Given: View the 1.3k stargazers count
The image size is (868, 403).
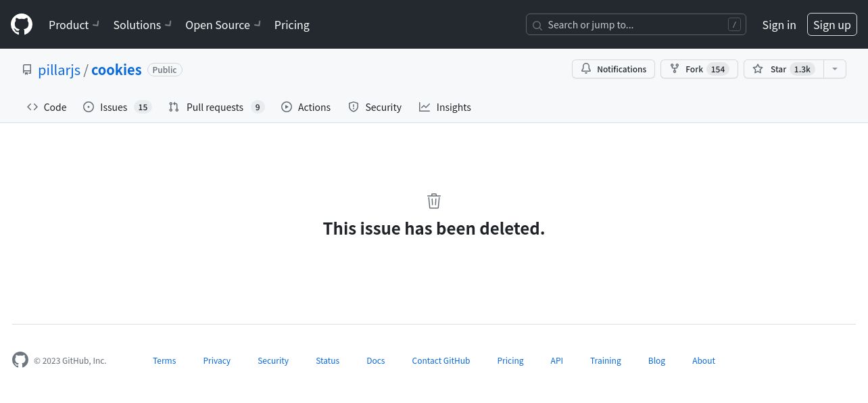Looking at the screenshot, I should click(802, 69).
